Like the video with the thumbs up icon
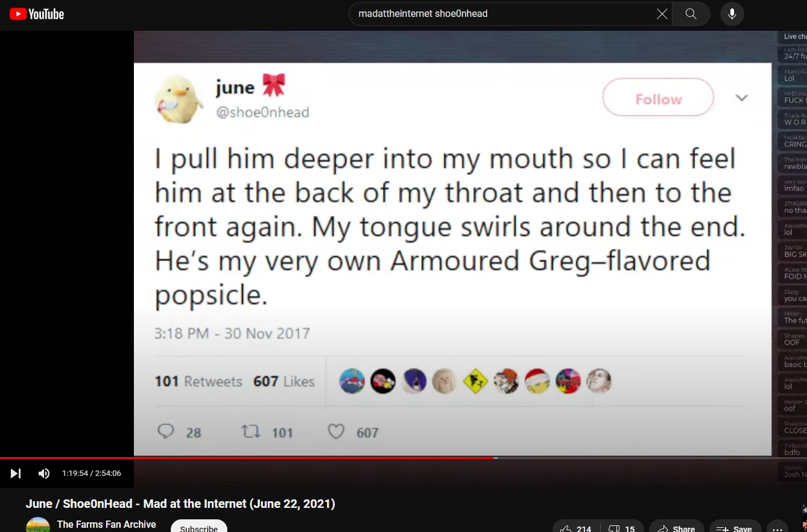Screen dimensions: 807x532 576,529
